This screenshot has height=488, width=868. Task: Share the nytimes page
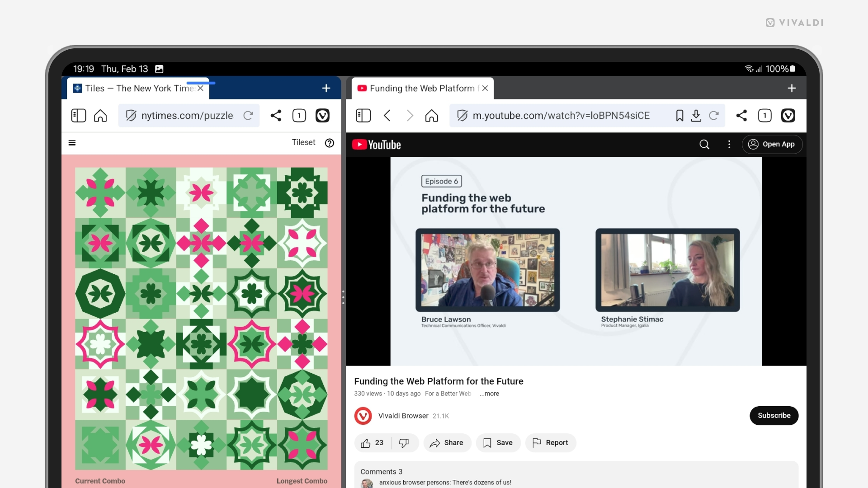(276, 116)
